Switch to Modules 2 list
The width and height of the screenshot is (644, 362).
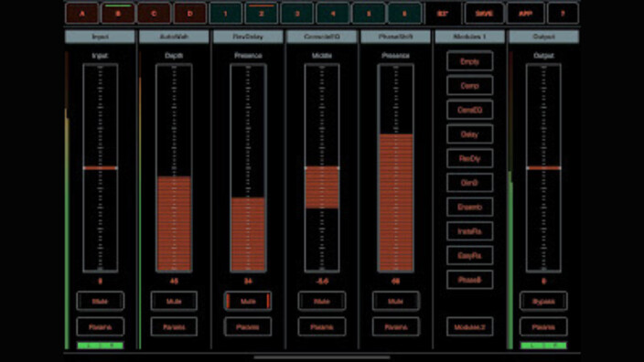(469, 326)
